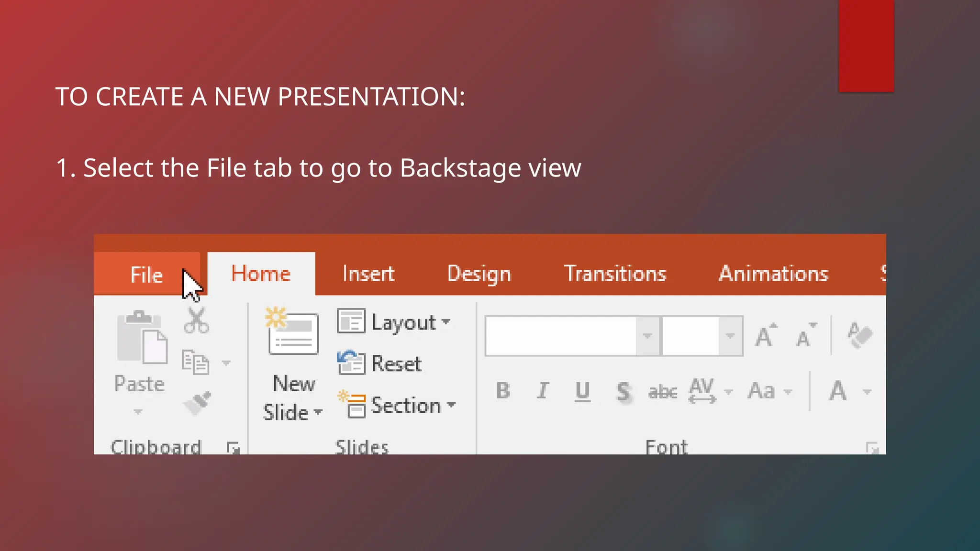Open the Animations tab
Image resolution: width=980 pixels, height=551 pixels.
point(773,274)
